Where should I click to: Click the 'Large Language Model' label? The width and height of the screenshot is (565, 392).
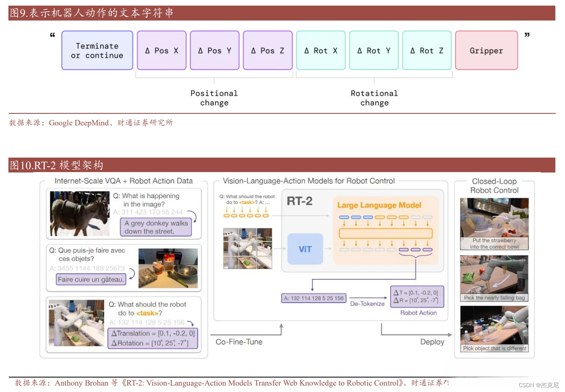pos(379,205)
